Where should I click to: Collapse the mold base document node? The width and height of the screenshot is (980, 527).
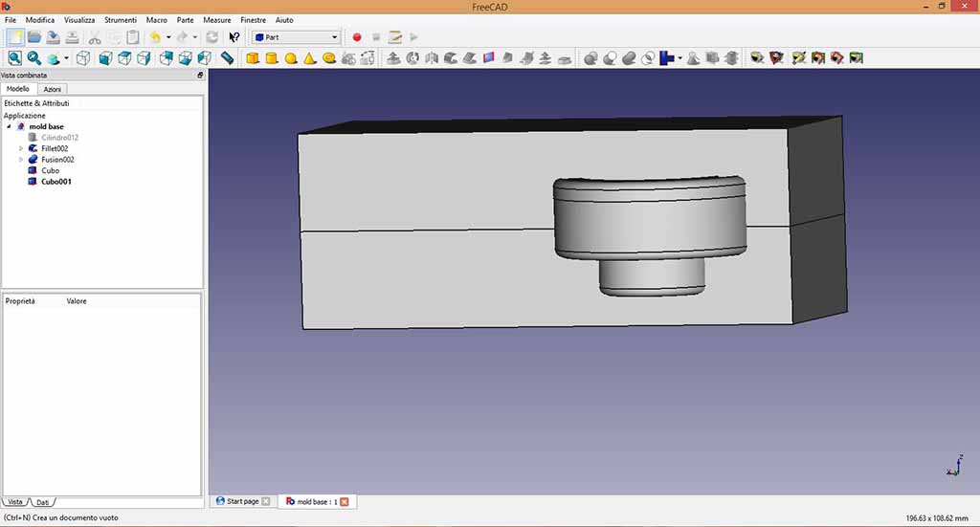pyautogui.click(x=9, y=127)
